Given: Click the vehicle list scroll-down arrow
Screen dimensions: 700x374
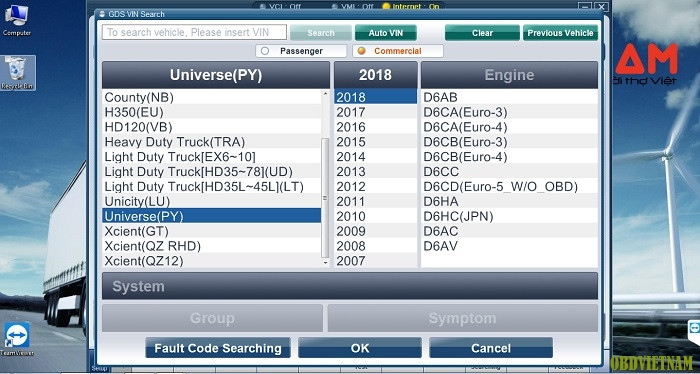Looking at the screenshot, I should point(325,263).
